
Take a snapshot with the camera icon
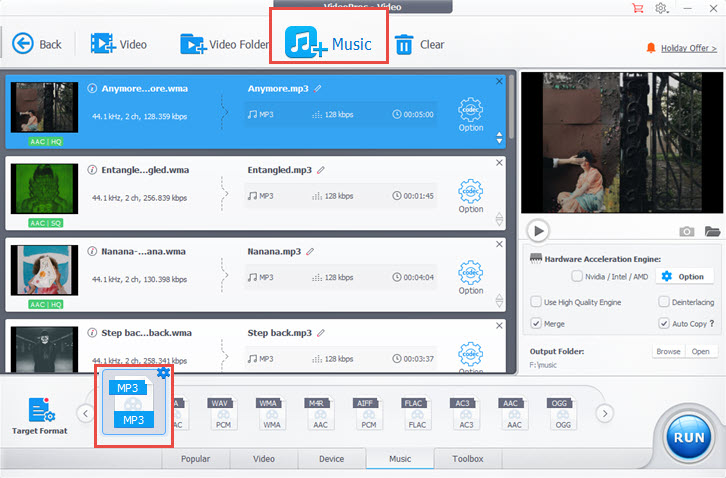click(686, 231)
